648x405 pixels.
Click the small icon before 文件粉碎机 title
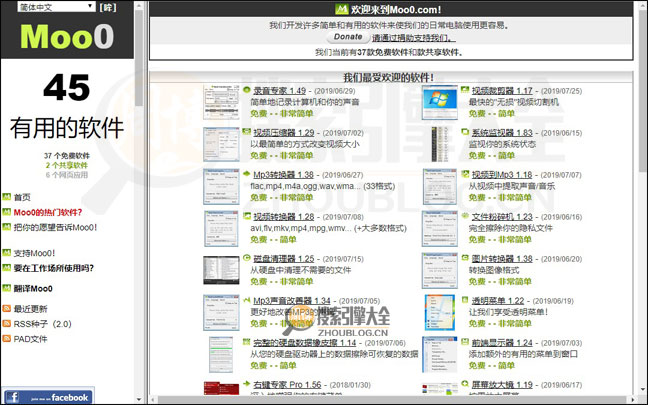[465, 216]
